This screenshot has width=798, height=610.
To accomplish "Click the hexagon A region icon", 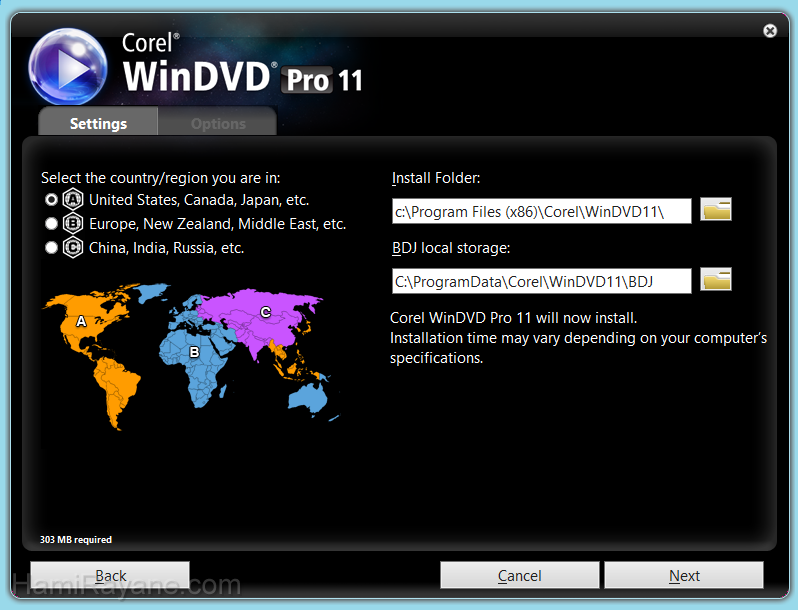I will 73,199.
